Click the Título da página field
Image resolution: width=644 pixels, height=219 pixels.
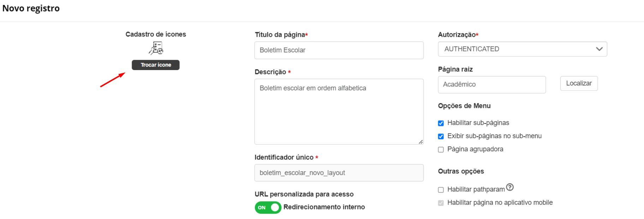coord(339,50)
